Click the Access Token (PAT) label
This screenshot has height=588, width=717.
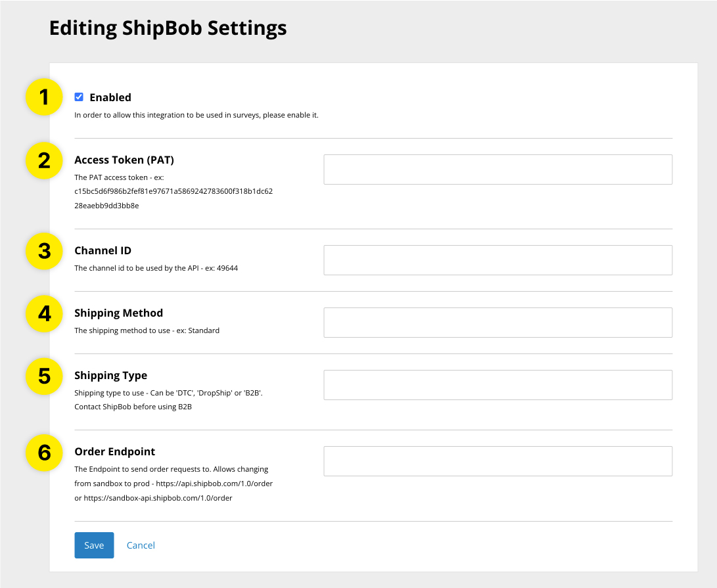pyautogui.click(x=123, y=160)
